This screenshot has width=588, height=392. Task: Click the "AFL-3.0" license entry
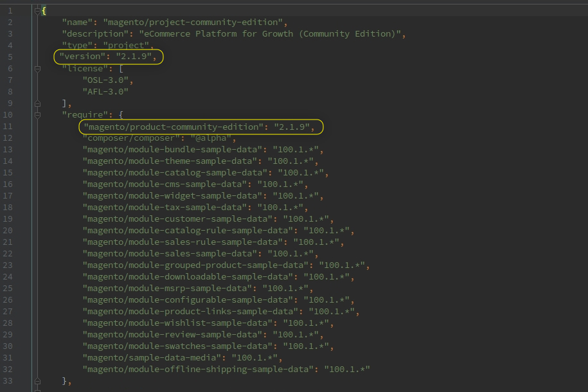(x=105, y=92)
